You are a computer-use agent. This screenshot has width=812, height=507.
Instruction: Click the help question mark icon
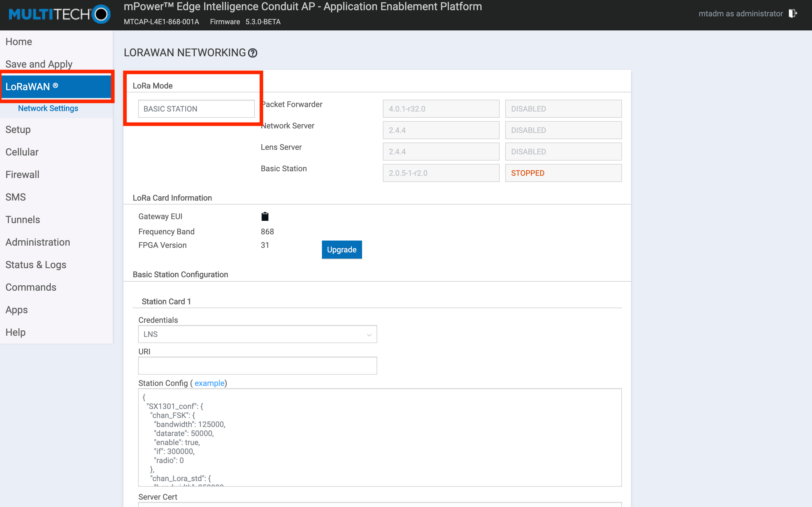252,53
